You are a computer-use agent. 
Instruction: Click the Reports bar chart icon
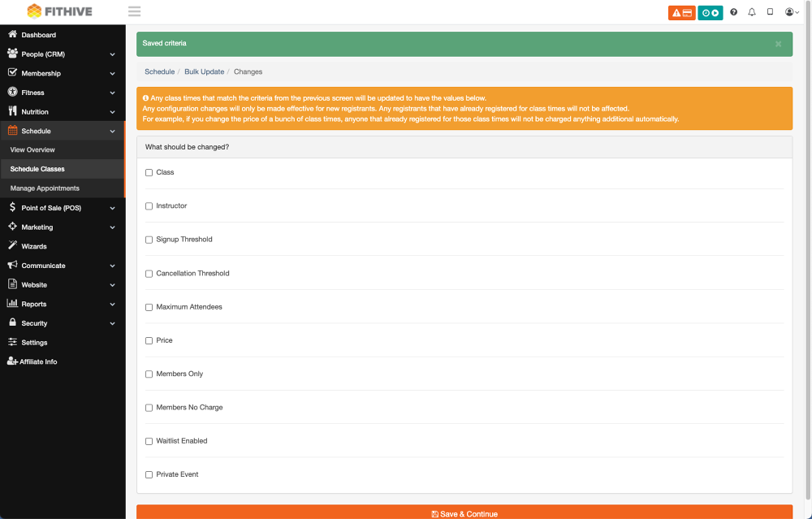12,303
